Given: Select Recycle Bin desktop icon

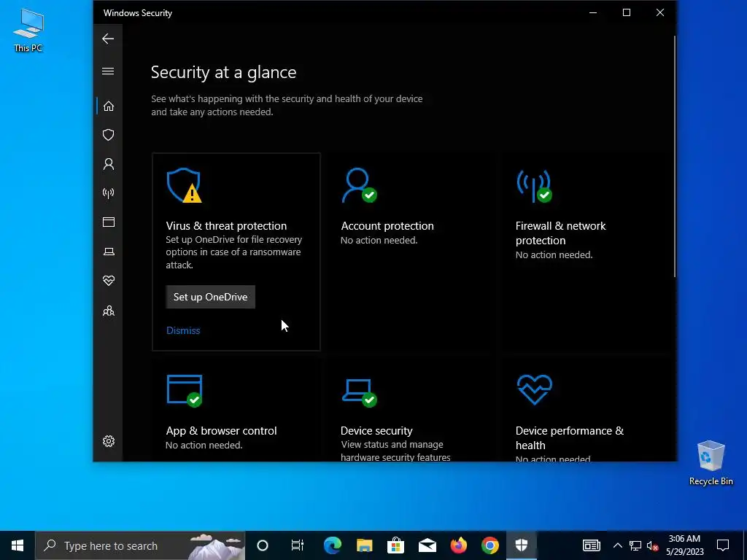Looking at the screenshot, I should 711,463.
